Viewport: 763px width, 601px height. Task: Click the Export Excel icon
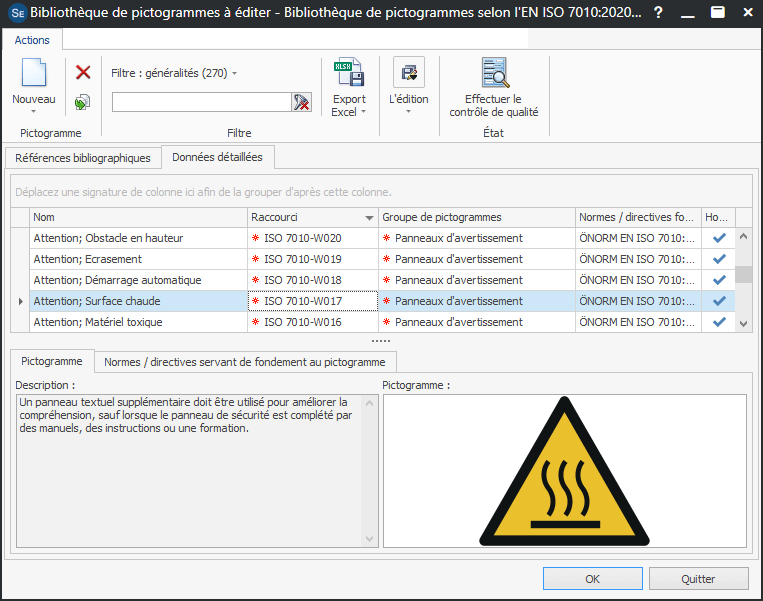click(x=349, y=74)
